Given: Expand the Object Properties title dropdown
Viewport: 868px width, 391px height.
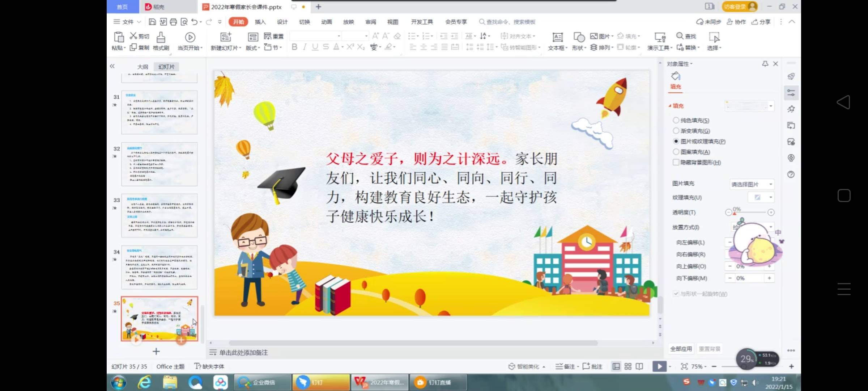Looking at the screenshot, I should pyautogui.click(x=680, y=64).
